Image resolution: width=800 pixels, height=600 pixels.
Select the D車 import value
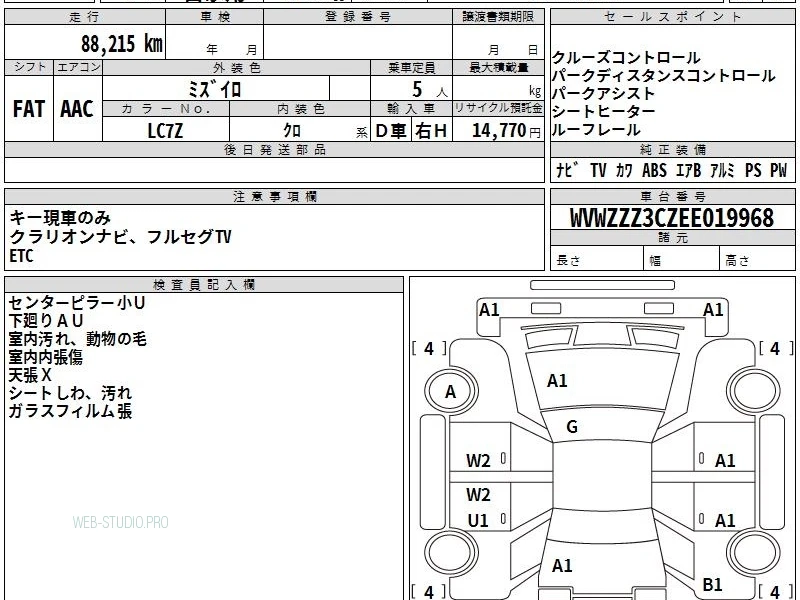(391, 131)
